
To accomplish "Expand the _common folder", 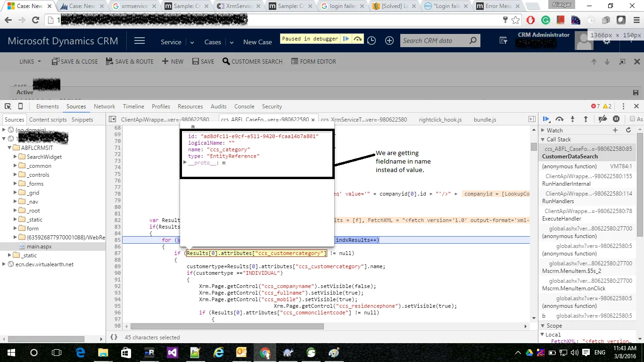I will (x=16, y=165).
